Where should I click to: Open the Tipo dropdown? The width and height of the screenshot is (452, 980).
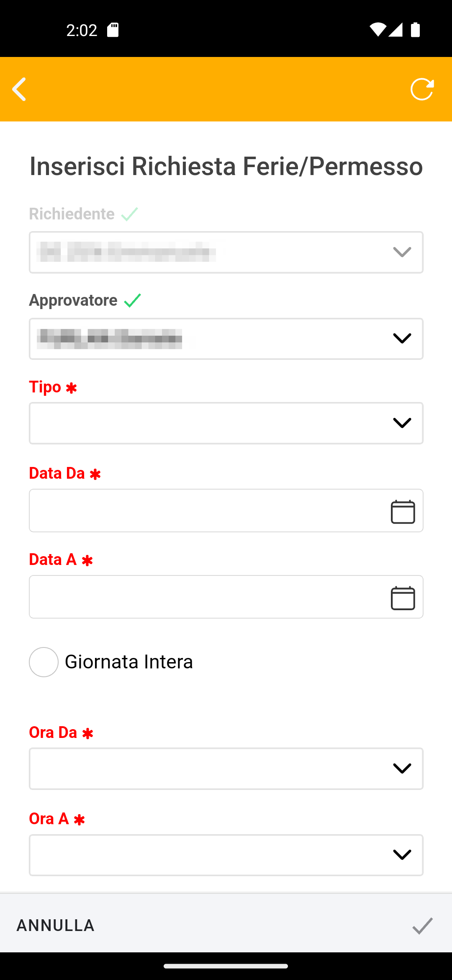click(x=226, y=423)
